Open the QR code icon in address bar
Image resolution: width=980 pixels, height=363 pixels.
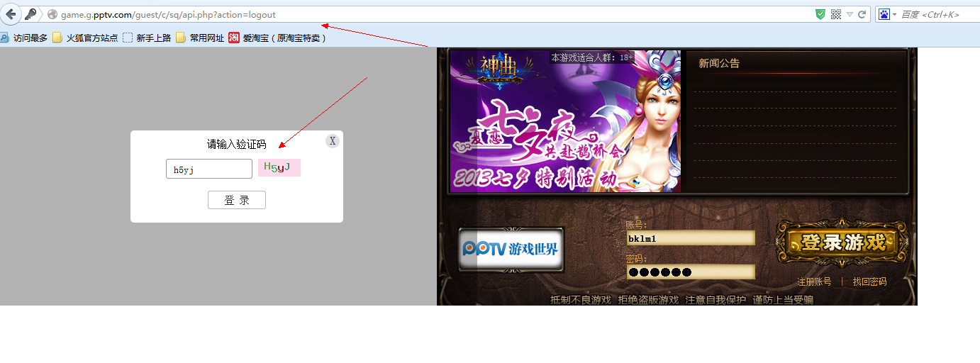click(836, 14)
